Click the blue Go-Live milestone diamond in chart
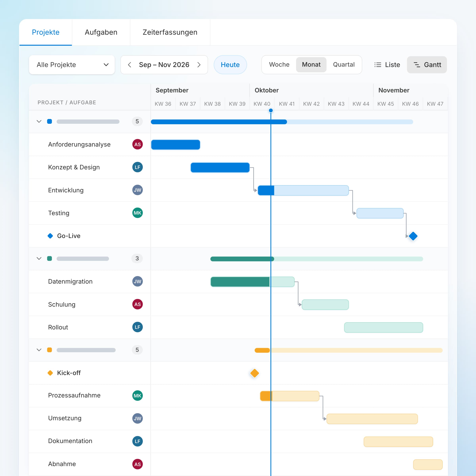Viewport: 476px width, 476px height. [413, 236]
